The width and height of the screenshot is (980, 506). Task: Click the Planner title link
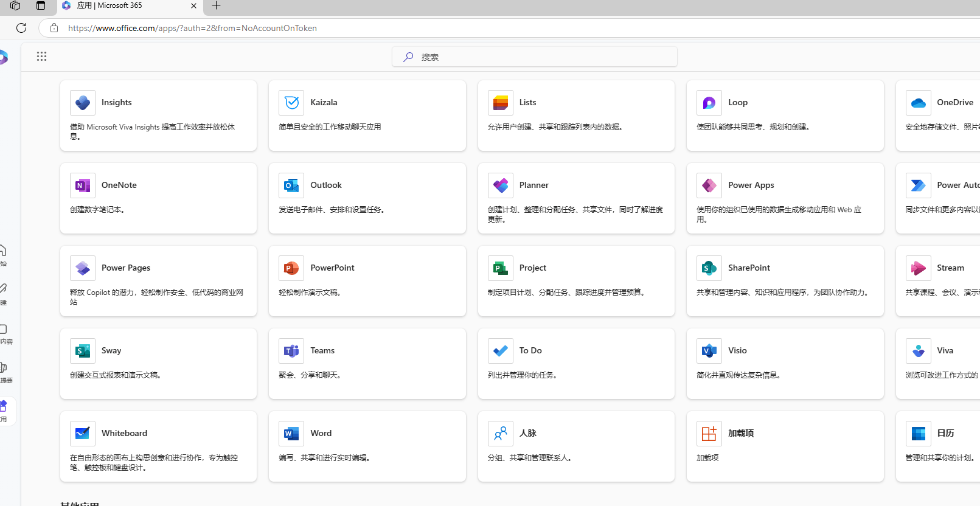coord(534,185)
